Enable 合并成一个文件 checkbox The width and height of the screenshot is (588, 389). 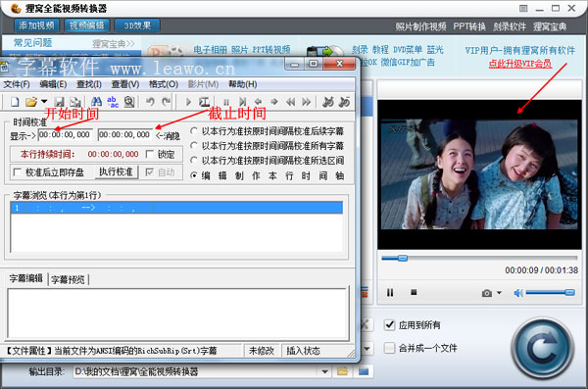[x=390, y=348]
